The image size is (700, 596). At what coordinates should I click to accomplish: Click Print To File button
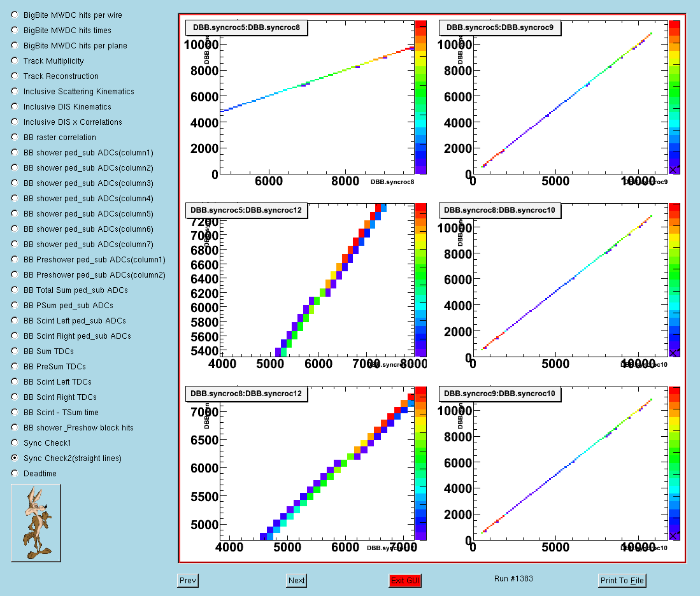click(622, 580)
